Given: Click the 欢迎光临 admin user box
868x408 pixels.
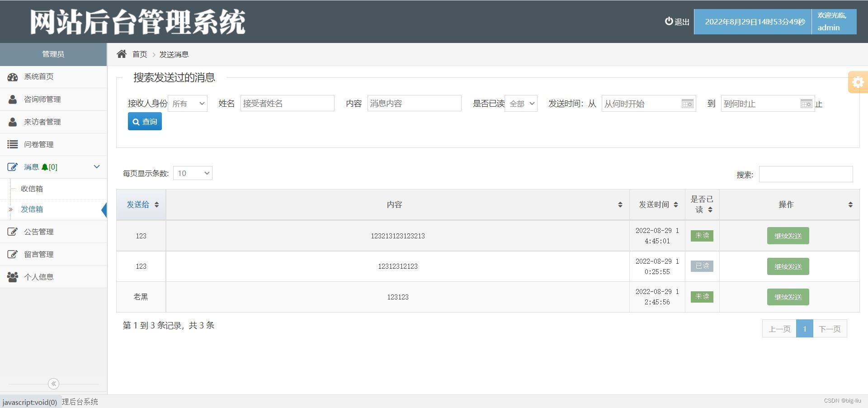Looking at the screenshot, I should click(x=834, y=22).
